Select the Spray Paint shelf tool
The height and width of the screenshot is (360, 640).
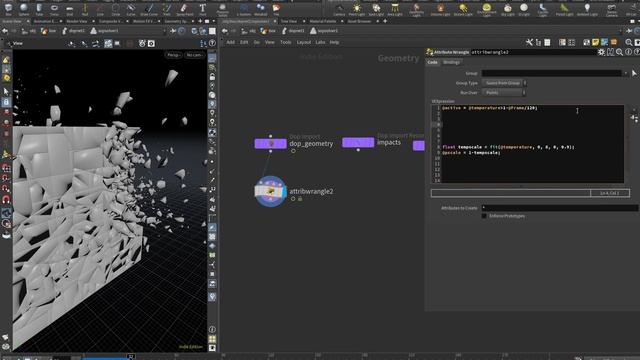point(184,9)
